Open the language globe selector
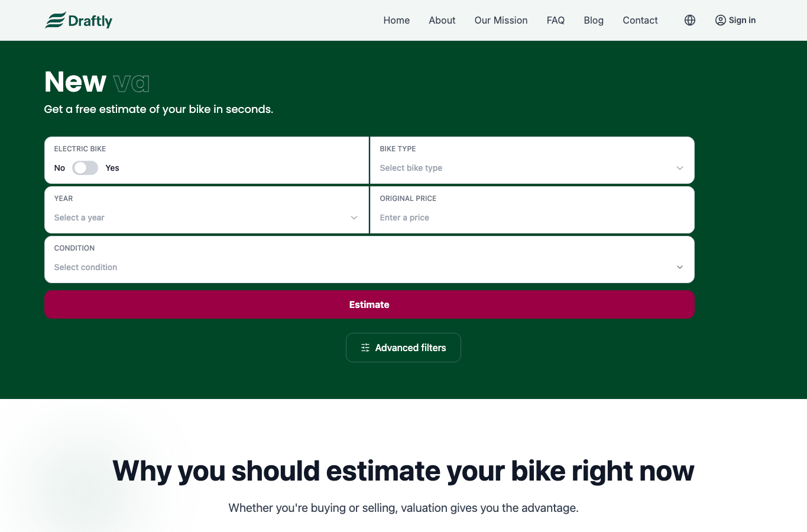 tap(690, 20)
